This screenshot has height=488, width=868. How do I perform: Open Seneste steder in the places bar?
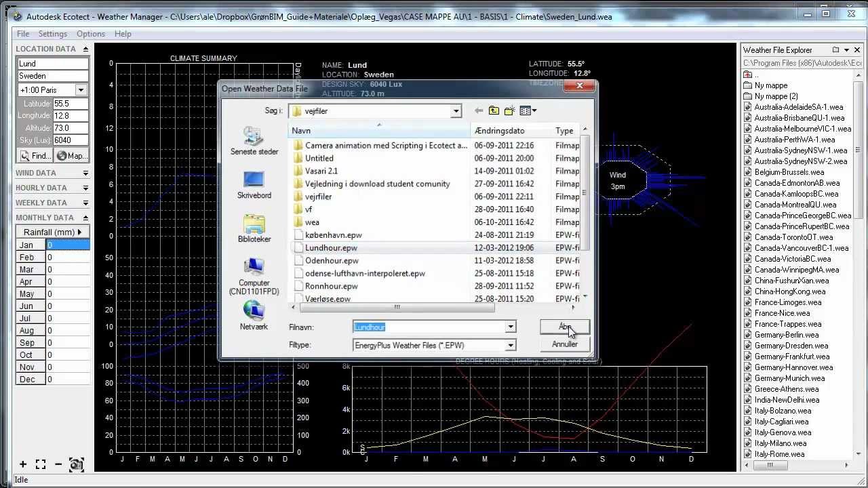point(254,141)
